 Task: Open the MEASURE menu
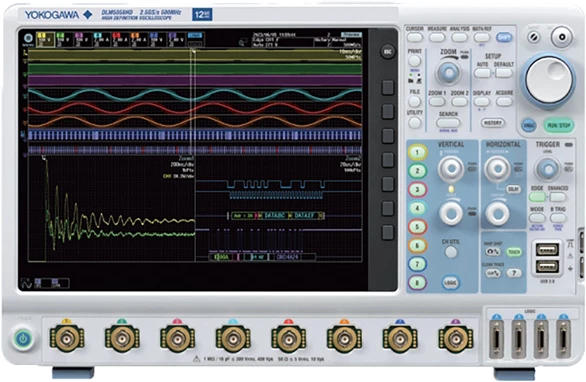pyautogui.click(x=437, y=37)
